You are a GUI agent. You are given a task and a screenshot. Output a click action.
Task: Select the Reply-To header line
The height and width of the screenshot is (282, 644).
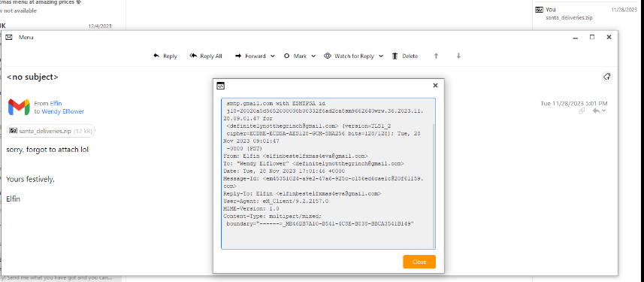point(302,193)
